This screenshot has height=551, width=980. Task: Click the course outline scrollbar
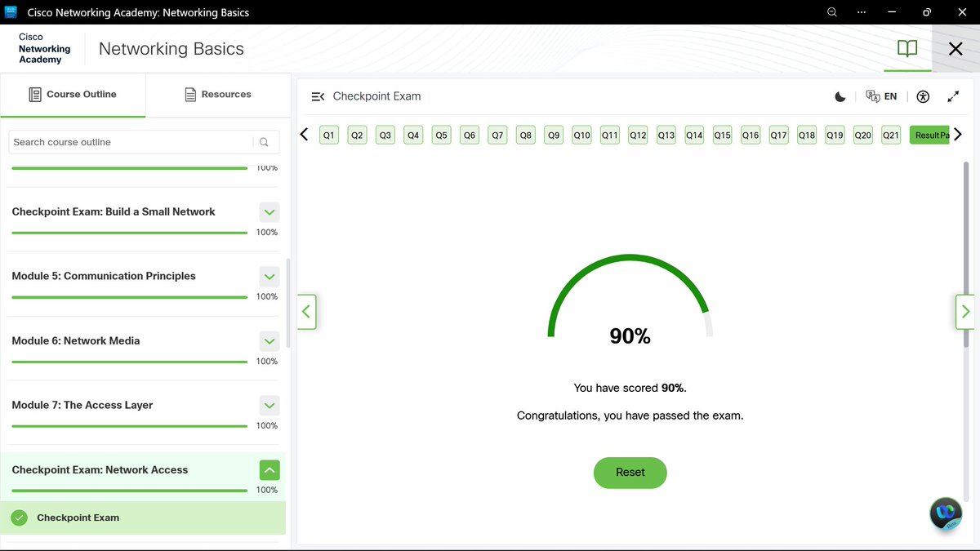[x=287, y=304]
